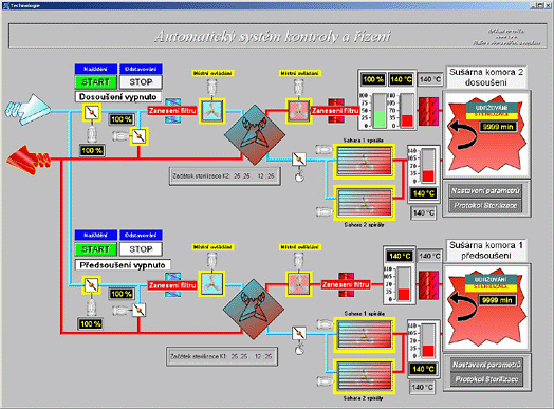554x409 pixels.
Task: Select Sahara 1 spirála heater of komora 2
Action: [364, 161]
